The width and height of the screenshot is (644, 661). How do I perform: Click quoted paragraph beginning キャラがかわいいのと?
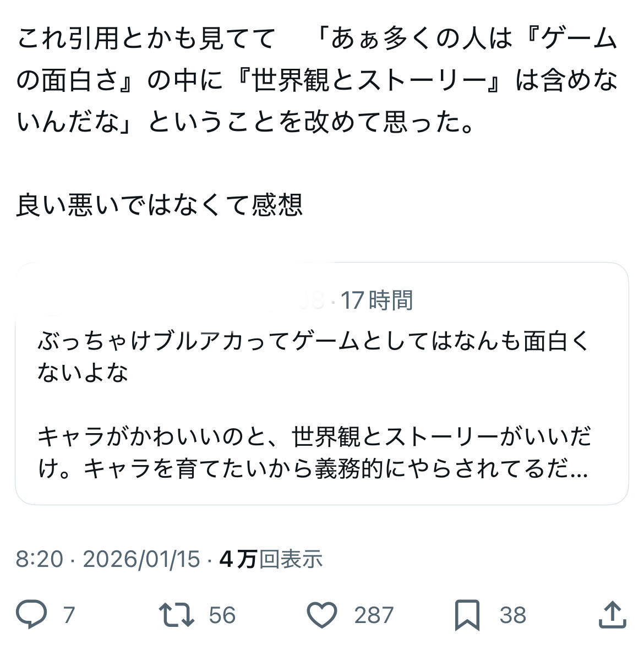click(x=314, y=438)
